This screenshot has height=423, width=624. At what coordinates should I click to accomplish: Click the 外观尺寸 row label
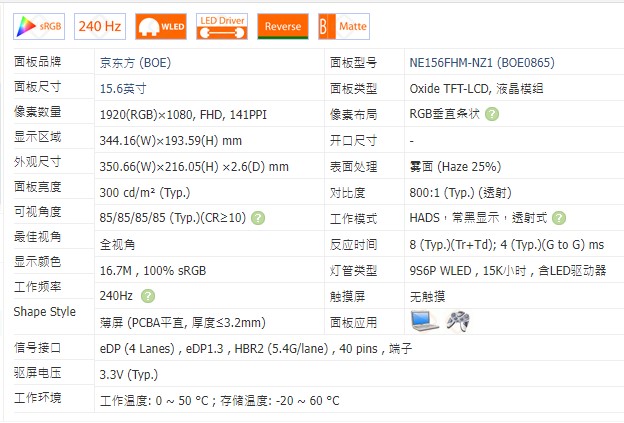(x=37, y=162)
